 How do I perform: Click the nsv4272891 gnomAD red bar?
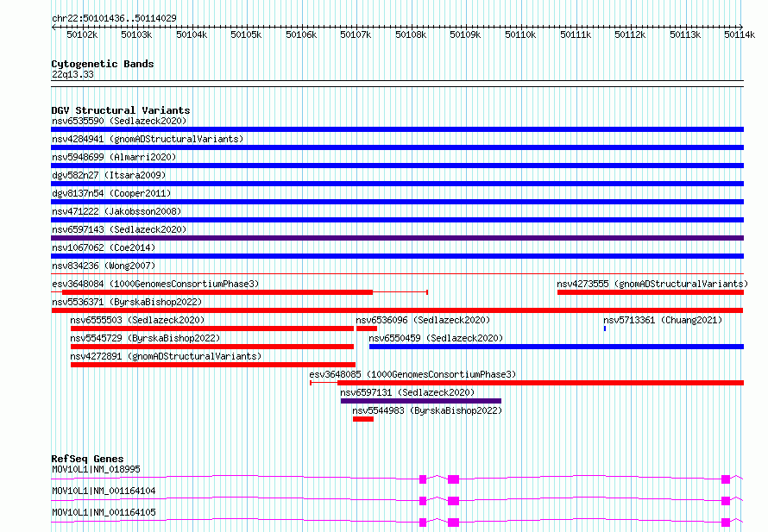coord(213,365)
